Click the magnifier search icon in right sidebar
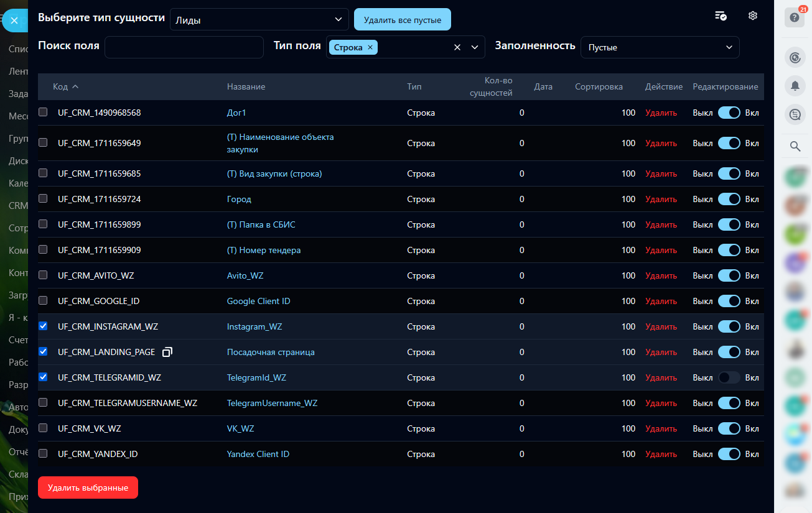 (795, 147)
